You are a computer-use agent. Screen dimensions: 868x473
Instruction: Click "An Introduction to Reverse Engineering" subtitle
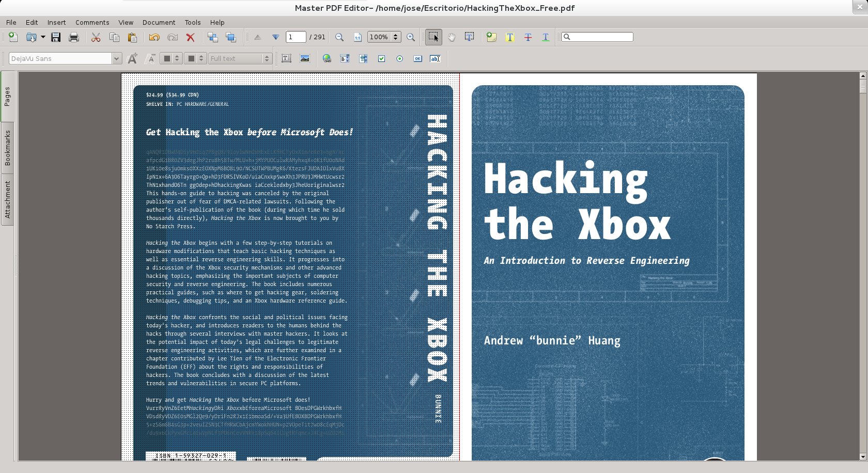[586, 261]
